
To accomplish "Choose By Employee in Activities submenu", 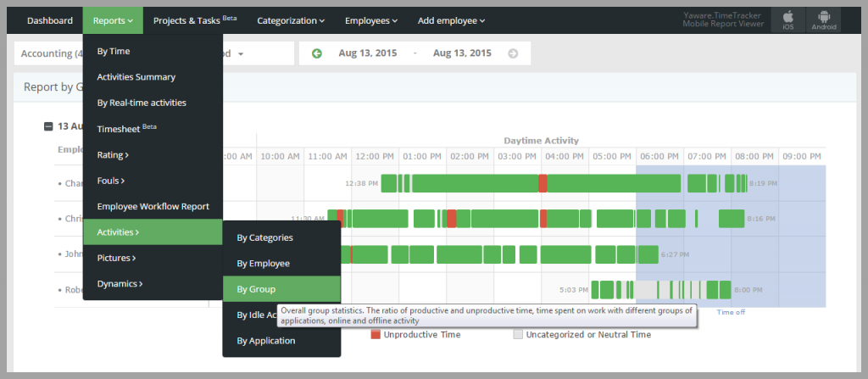I will pyautogui.click(x=281, y=263).
